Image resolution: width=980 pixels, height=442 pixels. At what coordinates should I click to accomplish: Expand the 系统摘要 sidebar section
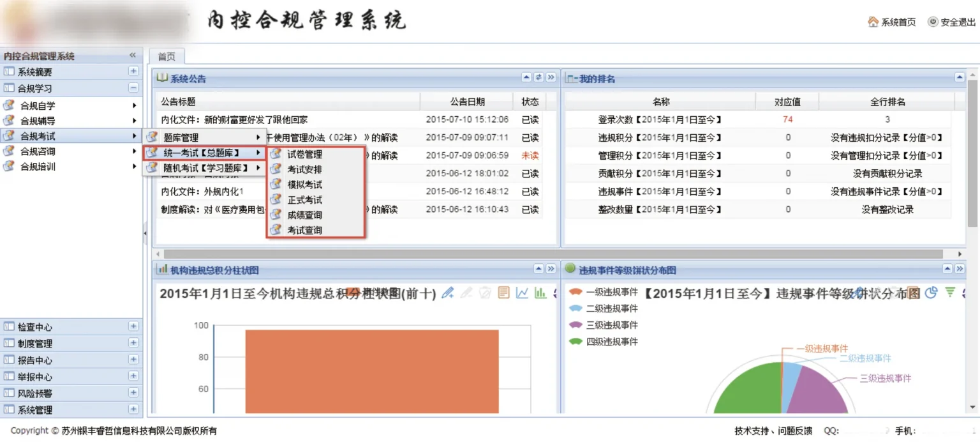(x=133, y=72)
